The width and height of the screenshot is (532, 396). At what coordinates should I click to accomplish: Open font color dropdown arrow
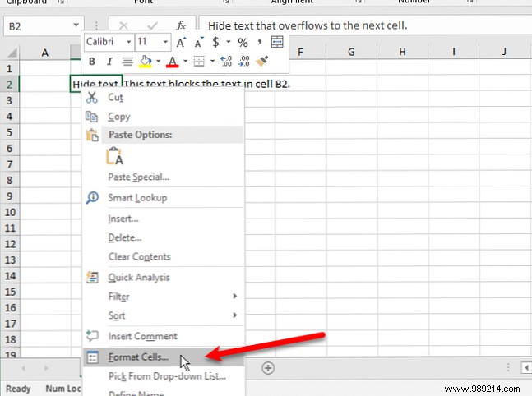(x=185, y=62)
